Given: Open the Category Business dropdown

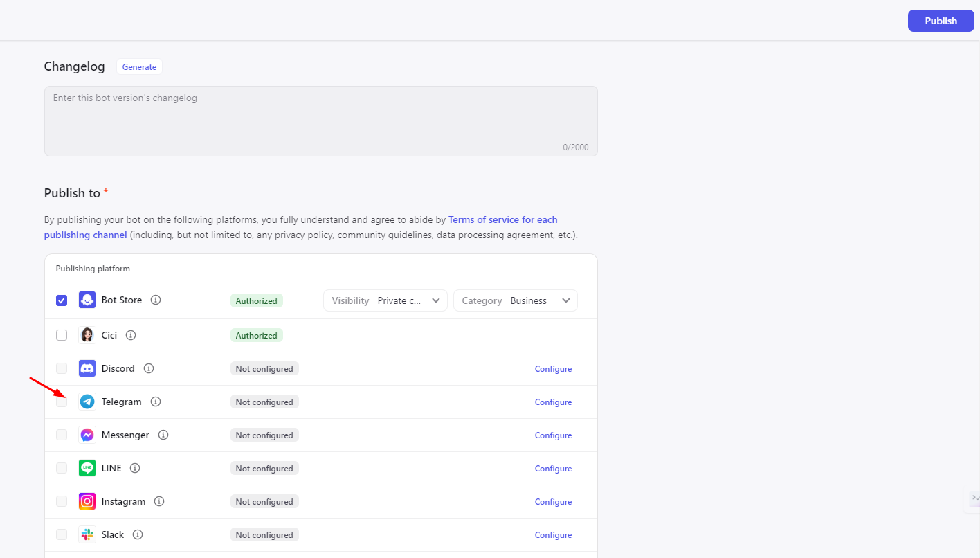Looking at the screenshot, I should coord(516,300).
